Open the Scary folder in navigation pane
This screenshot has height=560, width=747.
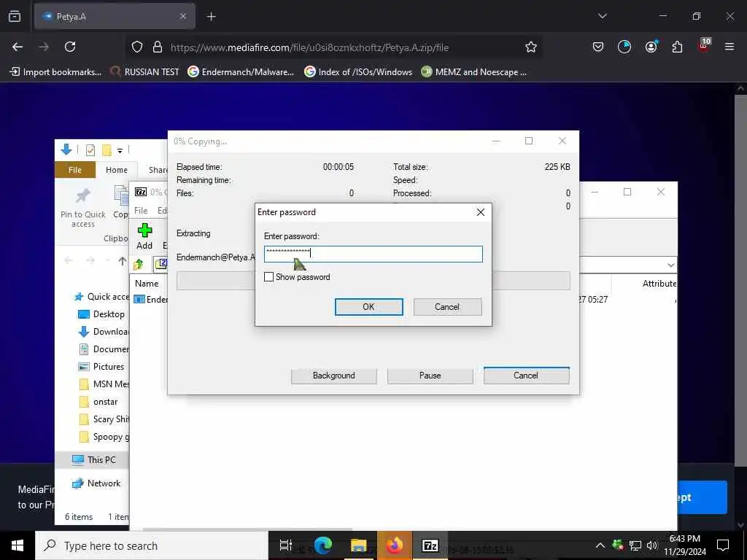[x=104, y=419]
